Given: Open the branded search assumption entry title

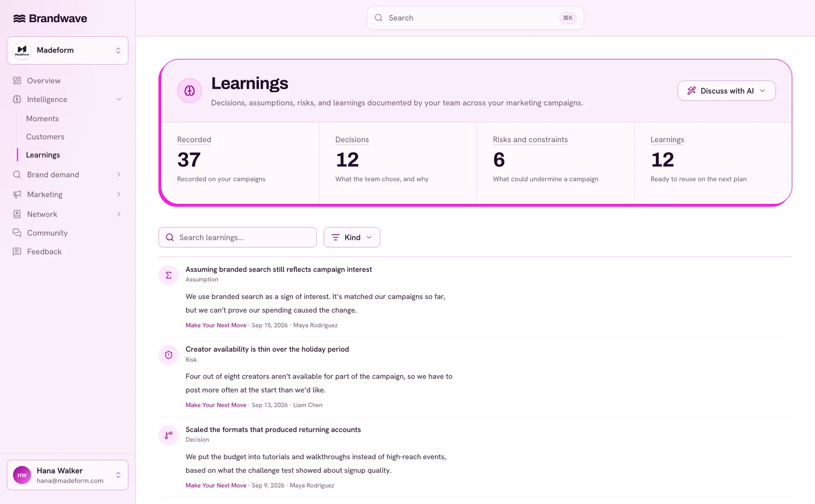Looking at the screenshot, I should coord(279,269).
